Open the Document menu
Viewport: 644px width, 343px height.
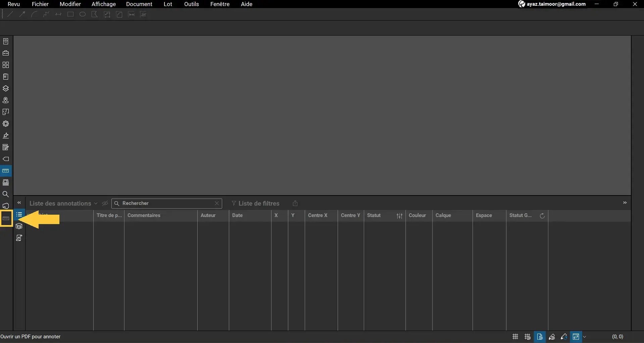(x=139, y=4)
